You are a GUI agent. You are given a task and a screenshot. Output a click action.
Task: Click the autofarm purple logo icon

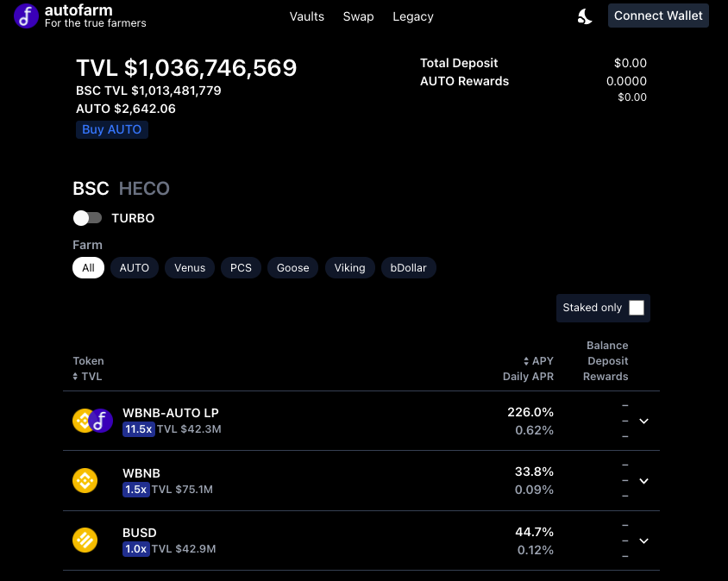pyautogui.click(x=26, y=16)
